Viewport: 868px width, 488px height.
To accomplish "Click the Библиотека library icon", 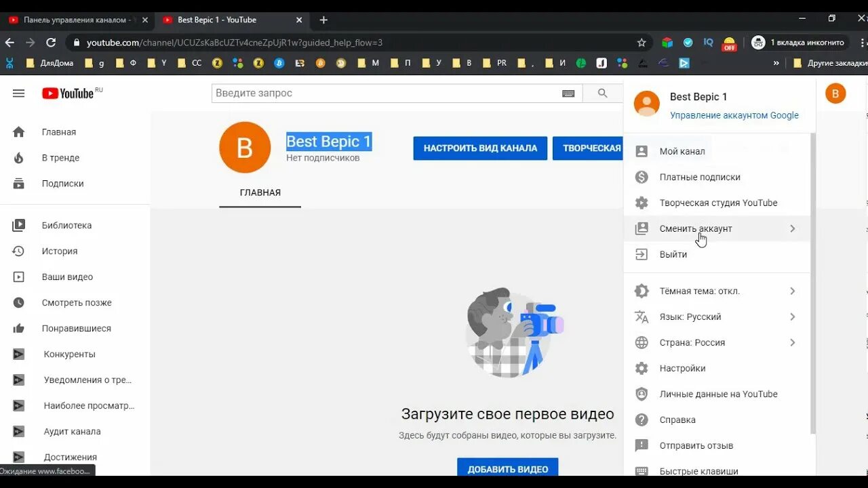I will pos(19,226).
